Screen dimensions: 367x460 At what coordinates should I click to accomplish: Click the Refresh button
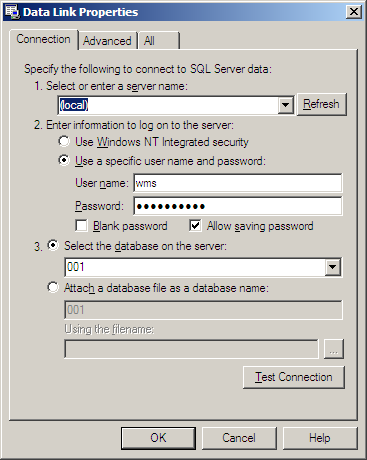(321, 104)
